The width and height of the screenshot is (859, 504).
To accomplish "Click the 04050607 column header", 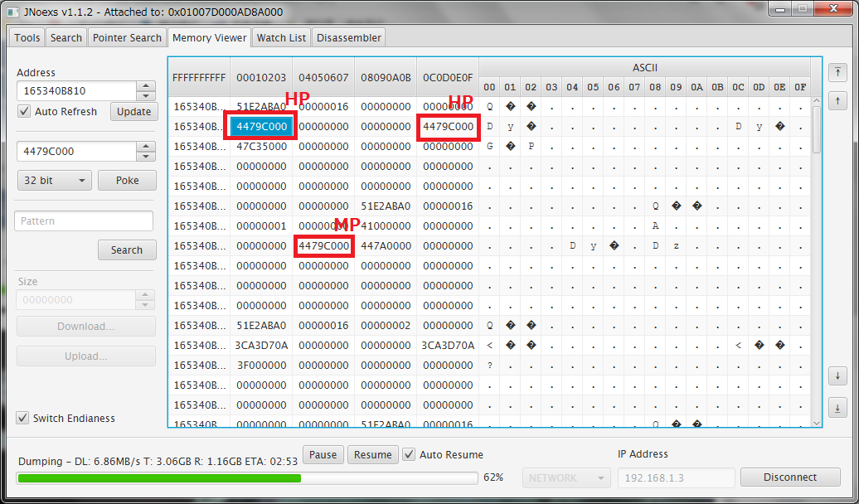I will pyautogui.click(x=323, y=77).
